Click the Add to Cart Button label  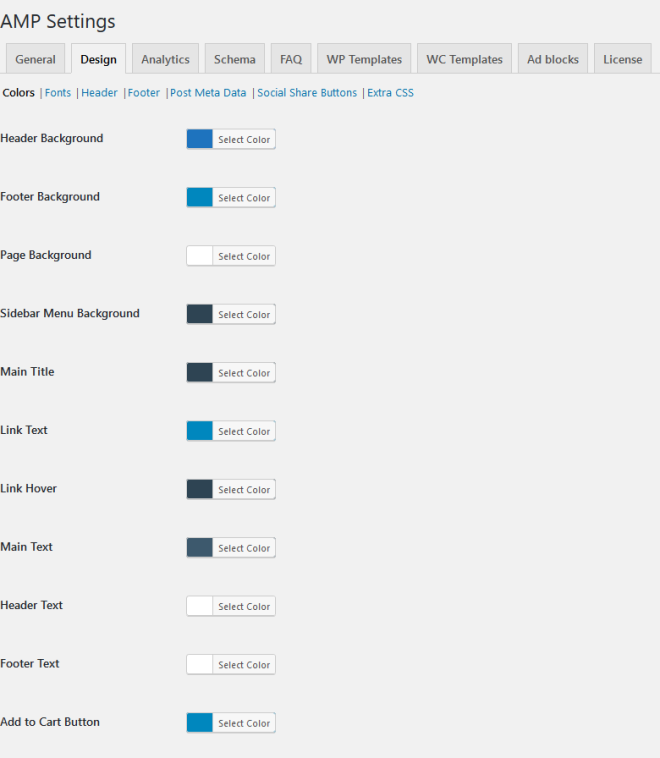click(50, 722)
